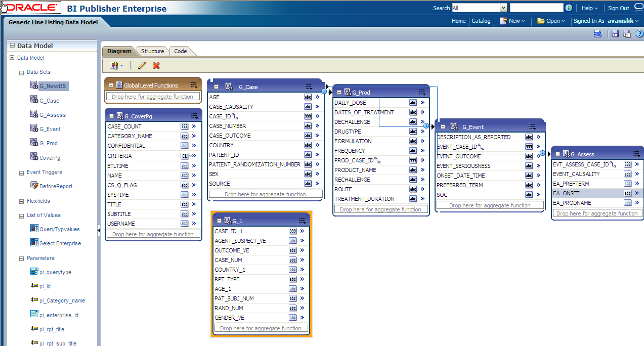Image resolution: width=644 pixels, height=346 pixels.
Task: Collapse the Event Triggers tree node
Action: [x=21, y=173]
